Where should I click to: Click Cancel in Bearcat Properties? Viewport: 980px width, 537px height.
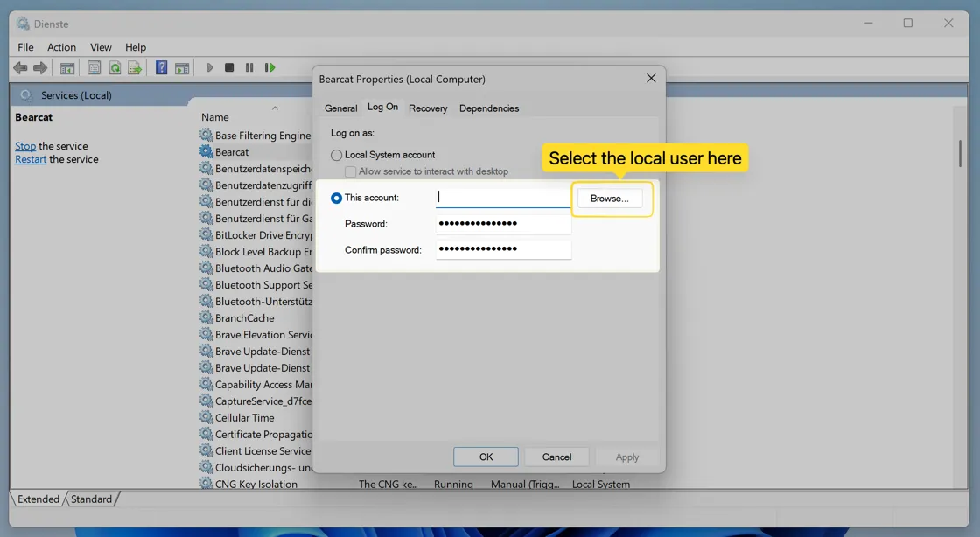pyautogui.click(x=556, y=457)
